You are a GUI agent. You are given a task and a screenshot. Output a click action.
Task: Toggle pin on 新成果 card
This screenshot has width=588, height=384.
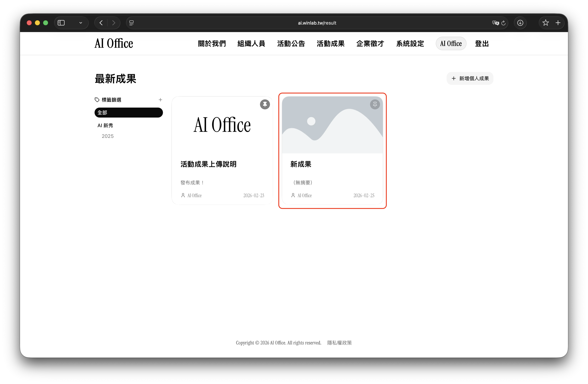pos(375,104)
